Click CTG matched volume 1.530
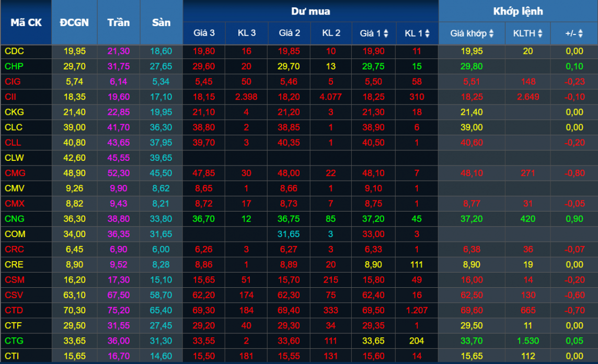Viewport: 598px width, 364px height. click(528, 340)
